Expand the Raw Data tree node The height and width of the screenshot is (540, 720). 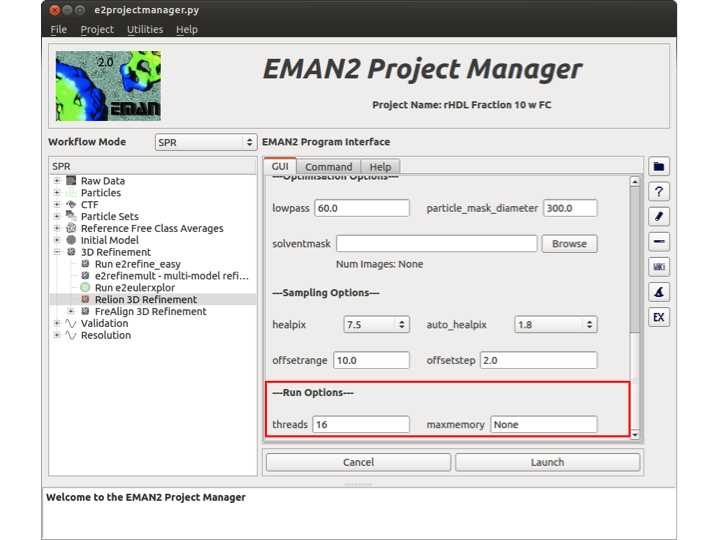[58, 181]
